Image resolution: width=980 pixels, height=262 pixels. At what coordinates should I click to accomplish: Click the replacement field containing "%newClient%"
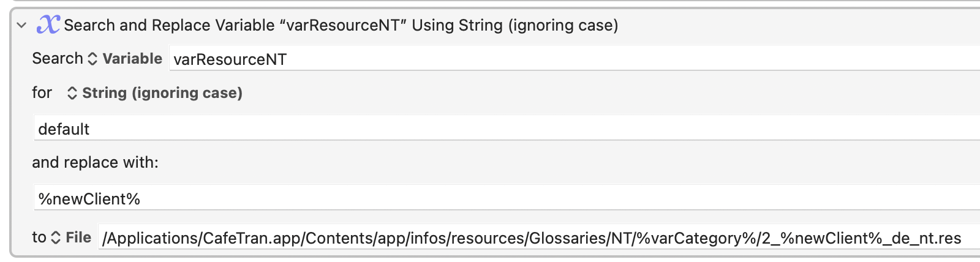click(507, 199)
